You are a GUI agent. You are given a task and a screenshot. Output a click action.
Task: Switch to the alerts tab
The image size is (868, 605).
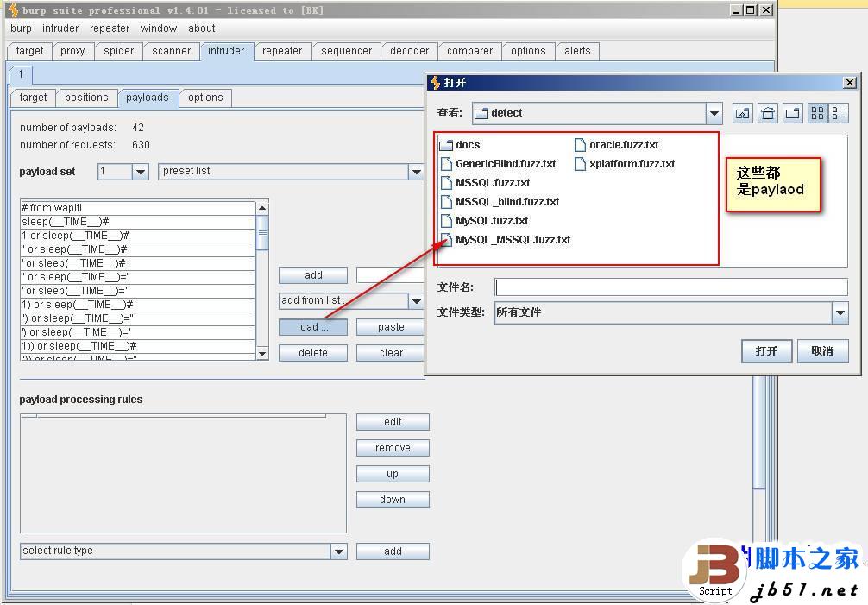[x=577, y=51]
